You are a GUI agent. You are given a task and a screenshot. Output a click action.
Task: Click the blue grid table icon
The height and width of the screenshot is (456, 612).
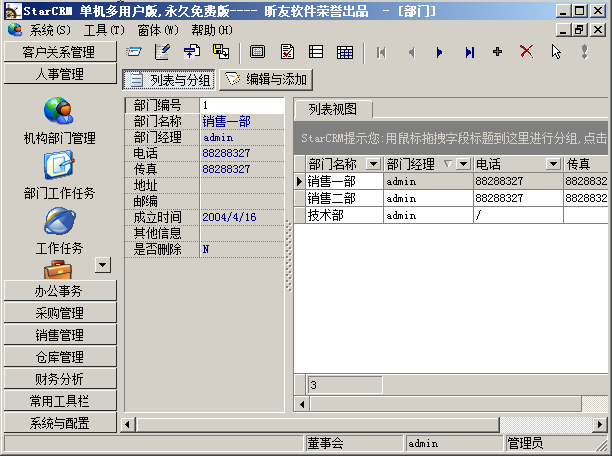tap(345, 52)
